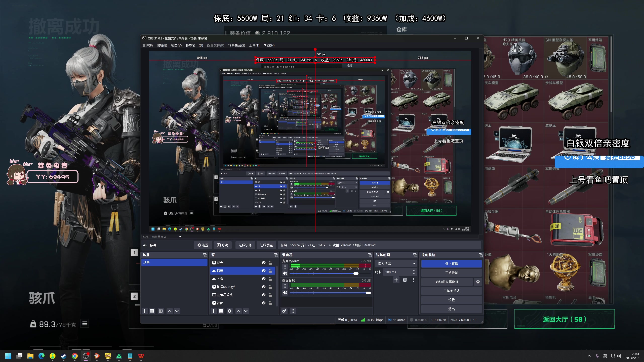The image size is (644, 362).
Task: Open 场景集合(S) menu
Action: [237, 46]
